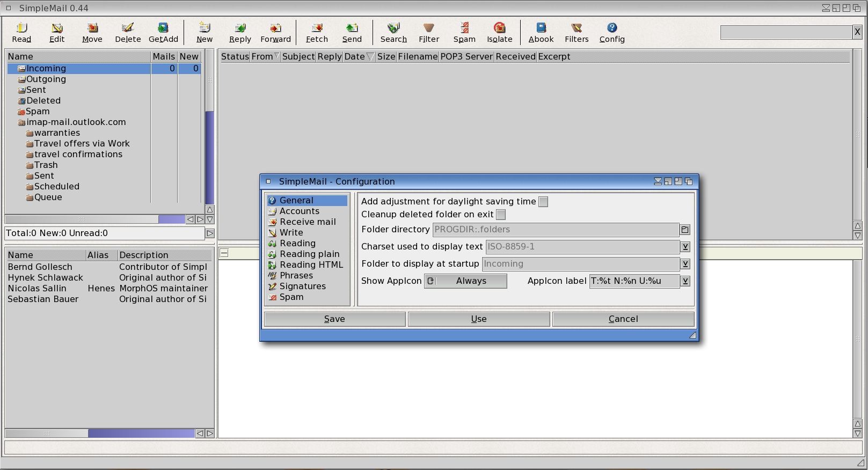Click the Delete toolbar icon

pos(128,32)
